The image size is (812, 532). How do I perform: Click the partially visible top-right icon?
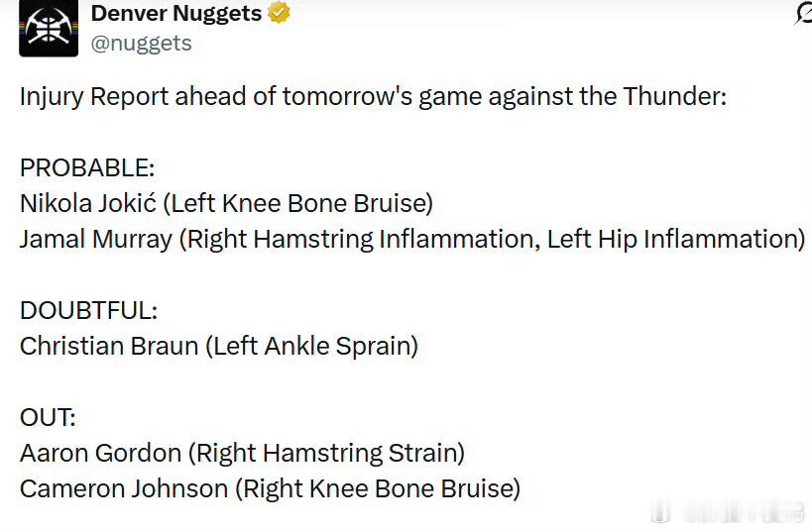pyautogui.click(x=803, y=14)
